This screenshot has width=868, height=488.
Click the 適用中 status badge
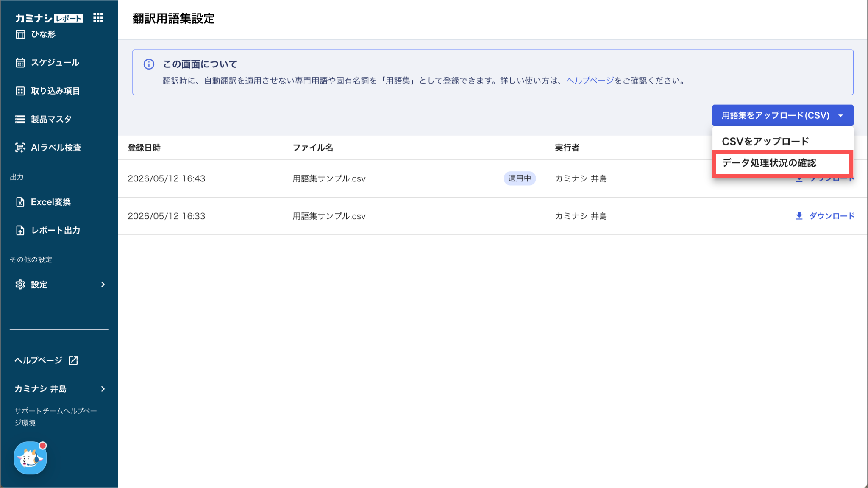coord(520,178)
